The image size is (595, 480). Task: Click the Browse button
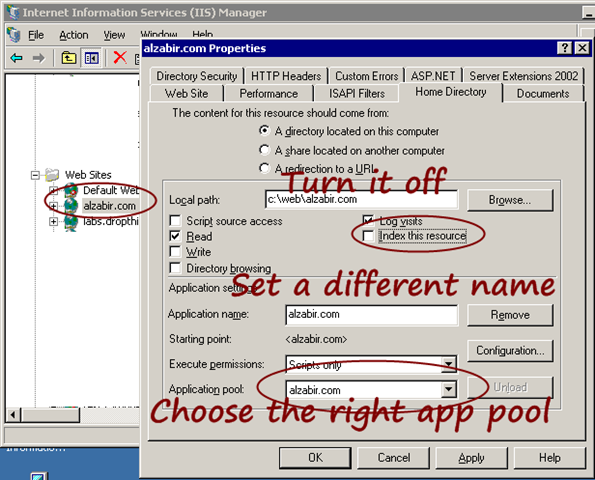(510, 200)
